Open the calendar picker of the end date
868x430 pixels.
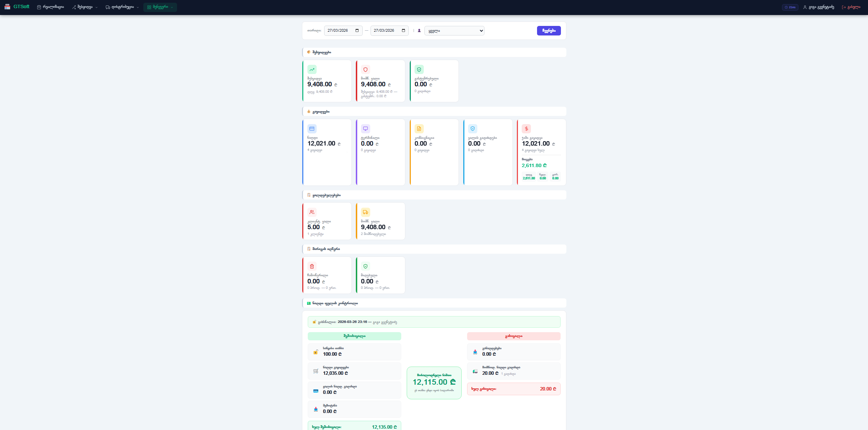click(x=403, y=31)
